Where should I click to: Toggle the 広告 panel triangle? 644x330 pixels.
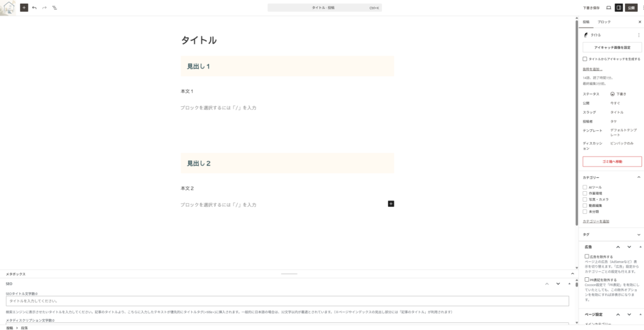tap(640, 246)
